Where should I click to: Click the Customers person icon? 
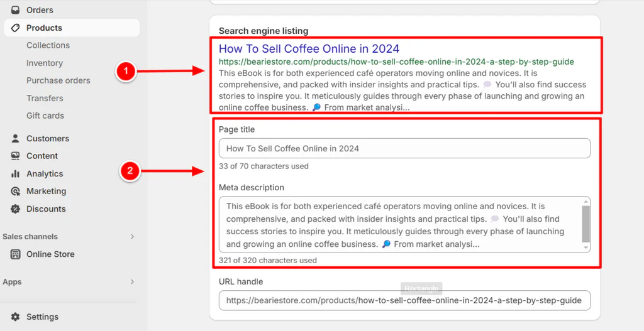click(x=15, y=138)
